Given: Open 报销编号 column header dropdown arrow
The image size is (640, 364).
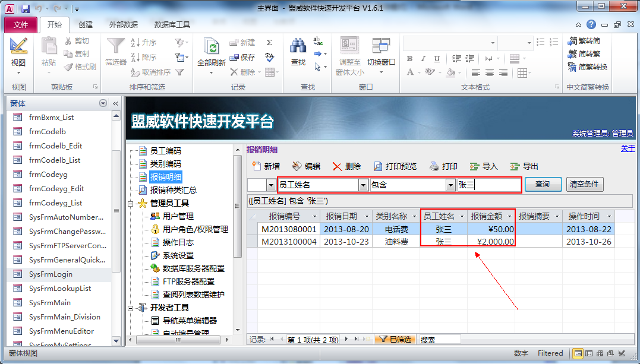Looking at the screenshot, I should point(314,216).
